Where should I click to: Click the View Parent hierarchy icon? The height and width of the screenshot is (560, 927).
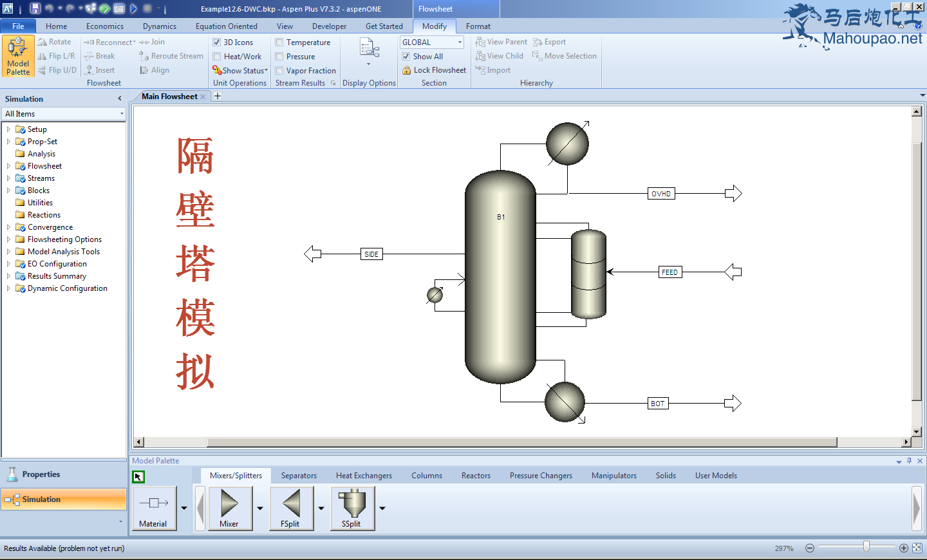480,42
